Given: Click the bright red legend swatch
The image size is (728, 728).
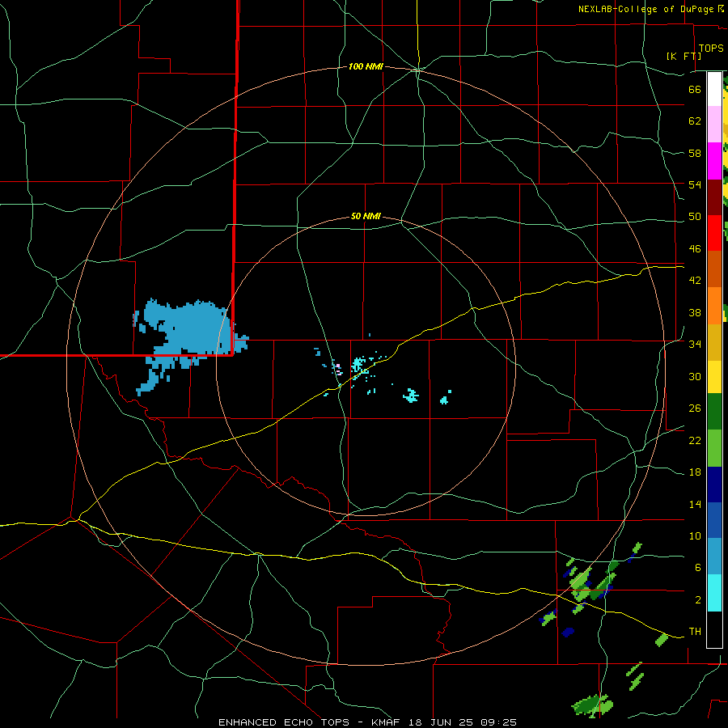Looking at the screenshot, I should click(x=714, y=233).
